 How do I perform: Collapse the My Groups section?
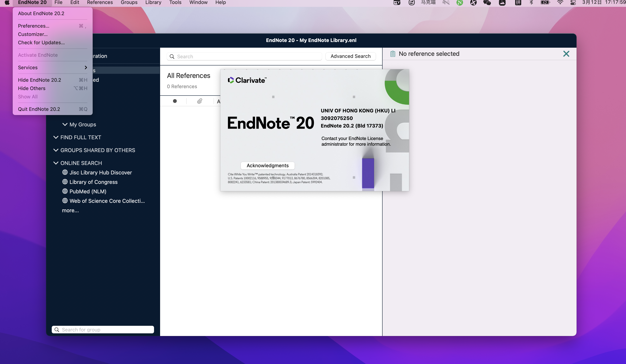tap(65, 124)
